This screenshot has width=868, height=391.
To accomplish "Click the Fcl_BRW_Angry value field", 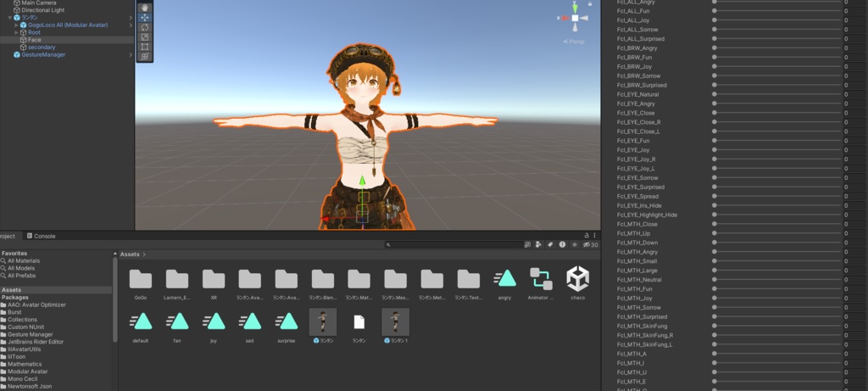I will pyautogui.click(x=855, y=48).
